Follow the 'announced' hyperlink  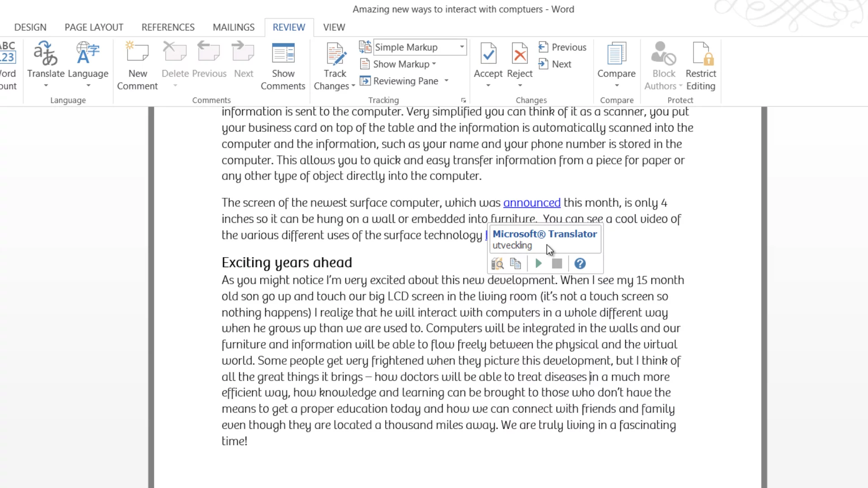coord(532,203)
